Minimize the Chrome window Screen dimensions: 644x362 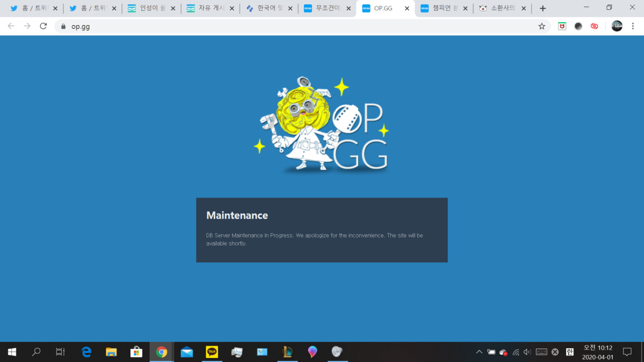tap(586, 7)
